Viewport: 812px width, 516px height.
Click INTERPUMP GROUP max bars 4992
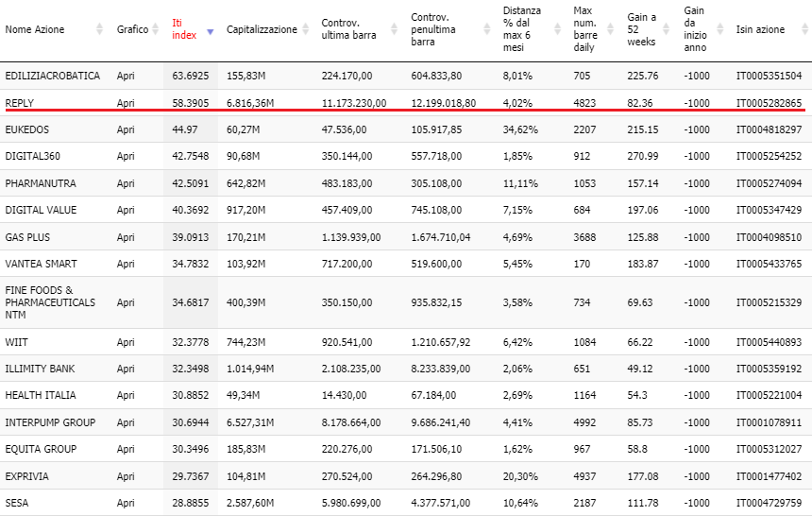tap(584, 422)
